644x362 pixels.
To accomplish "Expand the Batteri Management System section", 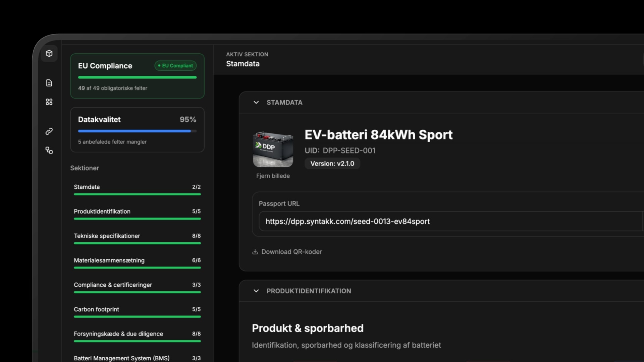I will click(121, 358).
